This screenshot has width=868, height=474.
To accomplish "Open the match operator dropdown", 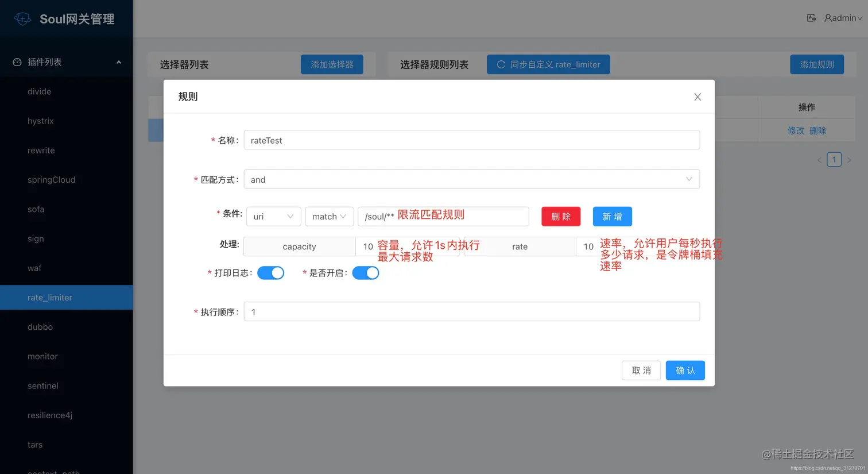I will (329, 217).
